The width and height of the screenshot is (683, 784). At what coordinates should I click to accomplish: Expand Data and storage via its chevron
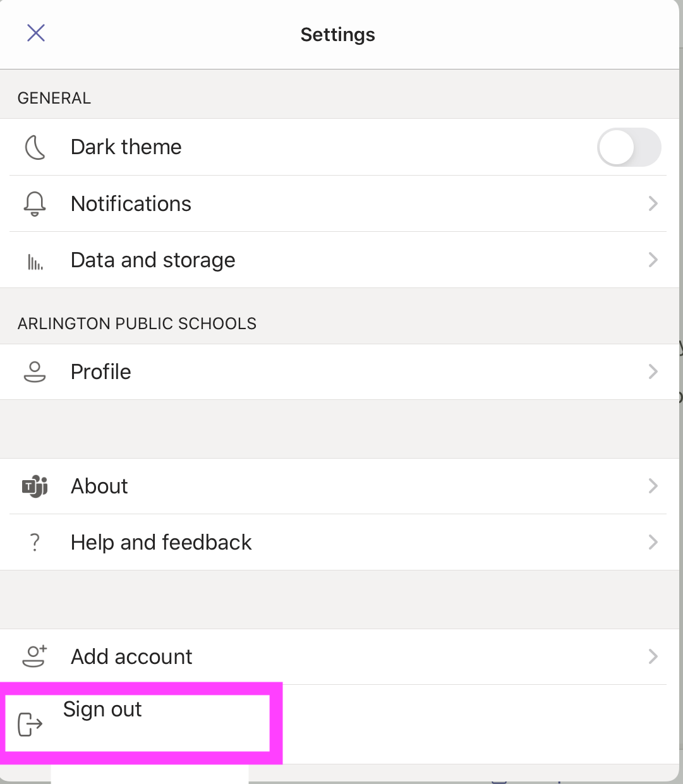653,260
